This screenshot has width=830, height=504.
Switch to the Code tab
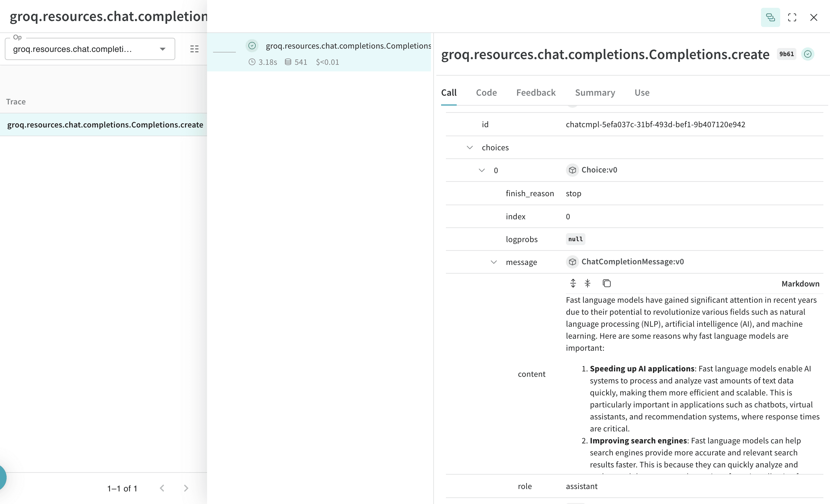coord(486,93)
